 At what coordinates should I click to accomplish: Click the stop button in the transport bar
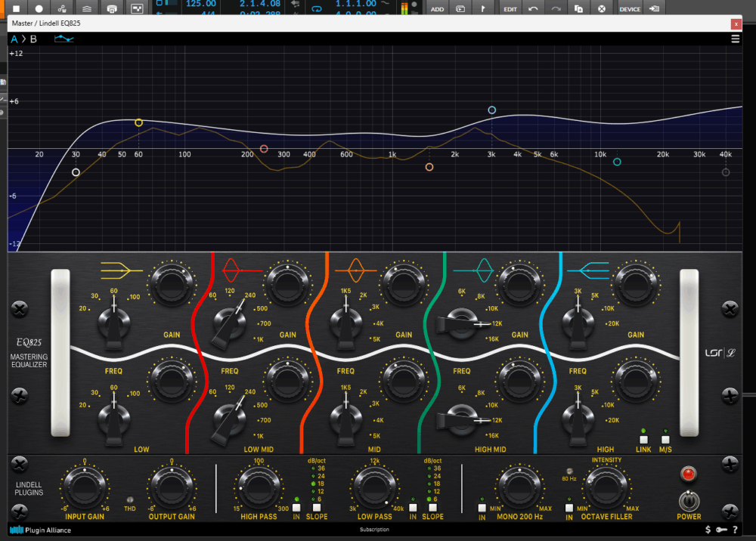pyautogui.click(x=16, y=8)
